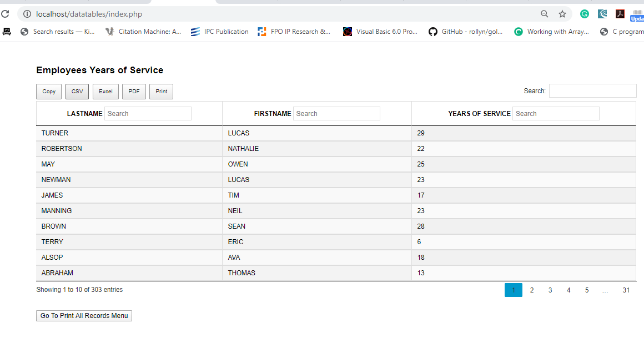644x338 pixels.
Task: Open the GitHub bookmark in the bookmarks bar
Action: click(x=466, y=32)
